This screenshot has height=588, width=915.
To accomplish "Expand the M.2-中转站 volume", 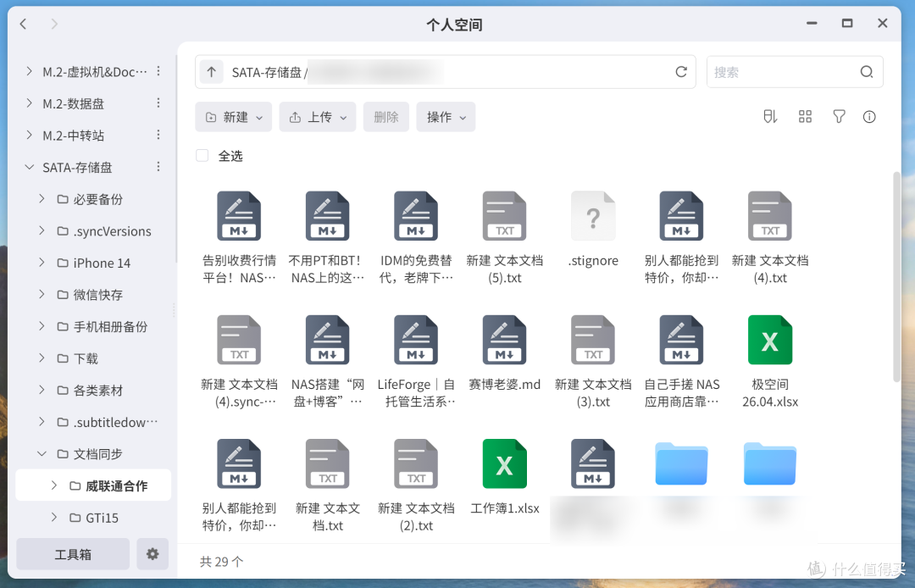I will [x=29, y=135].
